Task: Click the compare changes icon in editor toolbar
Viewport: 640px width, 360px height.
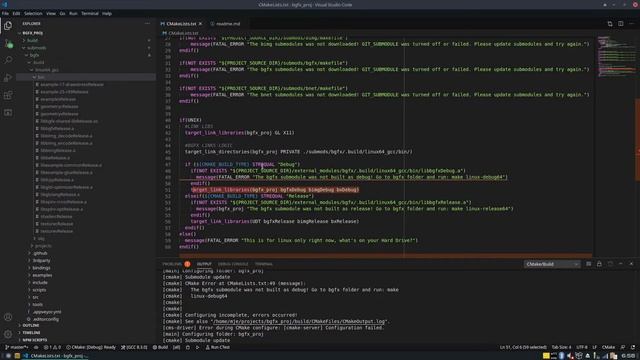Action: coord(610,24)
